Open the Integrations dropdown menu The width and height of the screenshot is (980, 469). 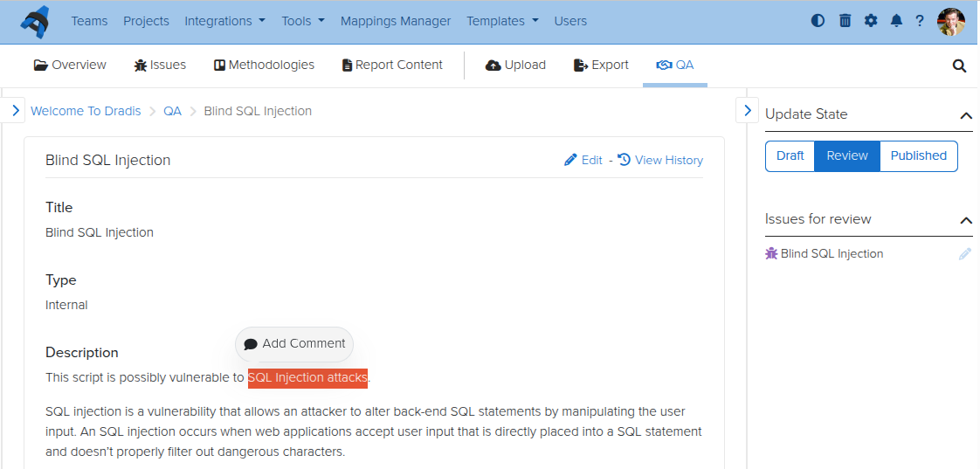pyautogui.click(x=224, y=21)
